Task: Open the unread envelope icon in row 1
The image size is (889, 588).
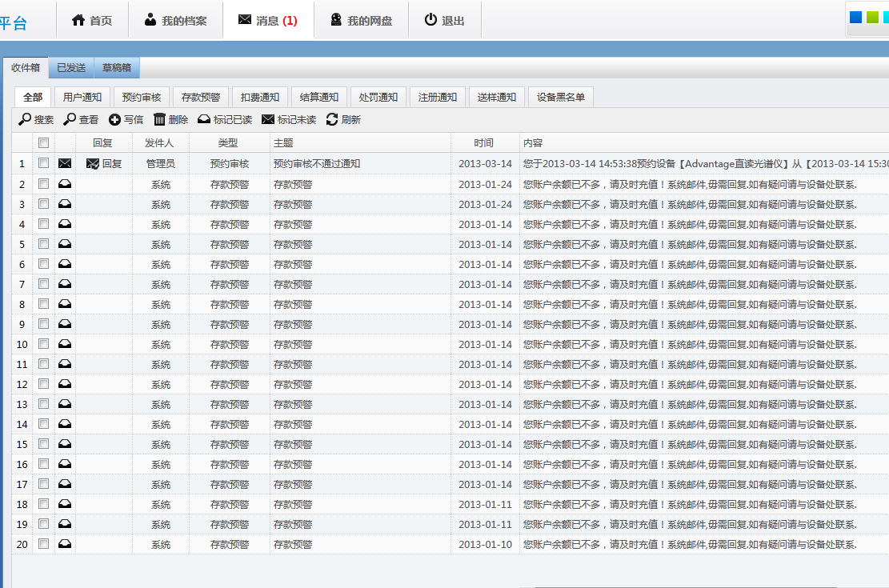Action: click(x=65, y=164)
